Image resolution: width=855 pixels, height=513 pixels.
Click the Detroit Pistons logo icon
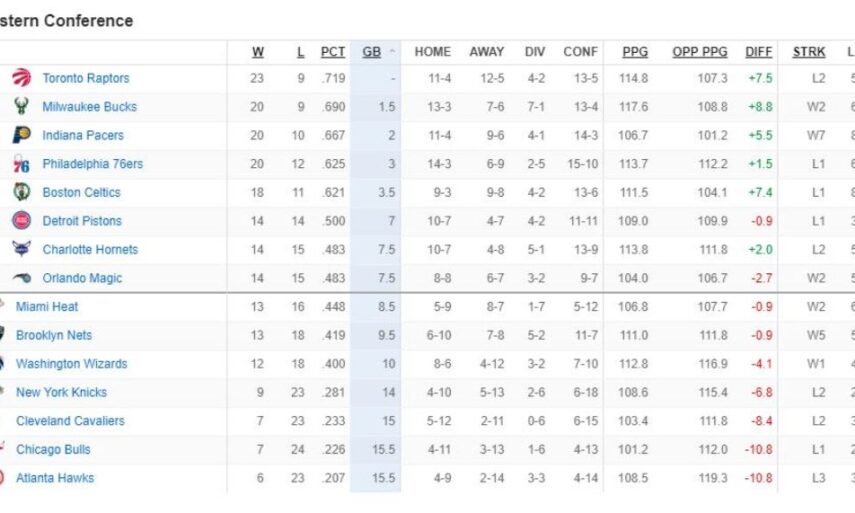click(x=21, y=221)
